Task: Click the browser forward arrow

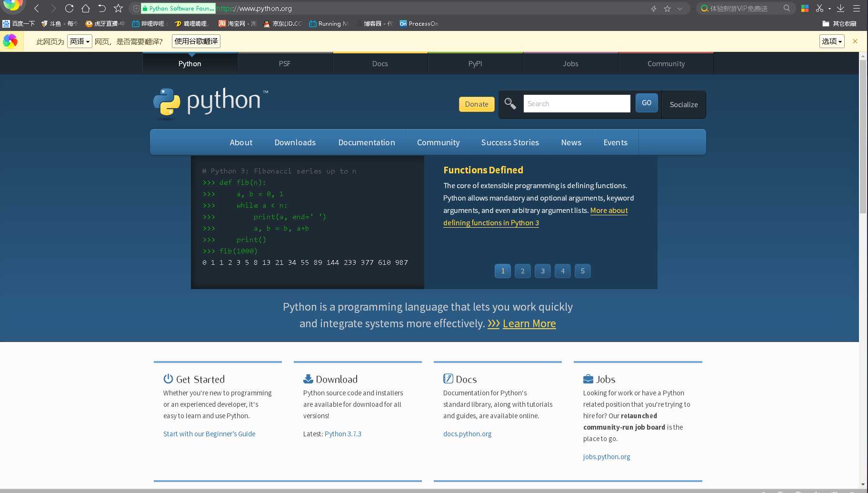Action: click(x=53, y=8)
